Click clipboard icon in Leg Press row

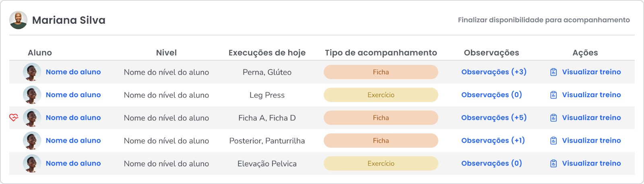pos(553,95)
